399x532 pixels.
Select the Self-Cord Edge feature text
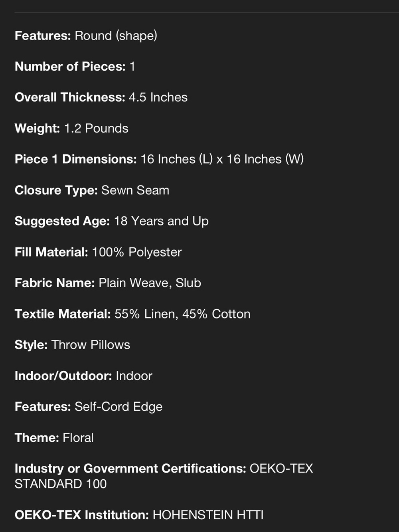(x=119, y=407)
